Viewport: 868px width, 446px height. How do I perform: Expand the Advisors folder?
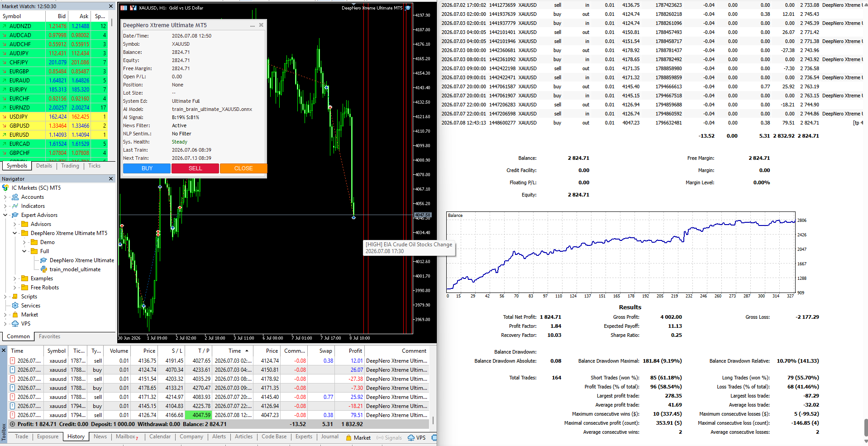[14, 224]
